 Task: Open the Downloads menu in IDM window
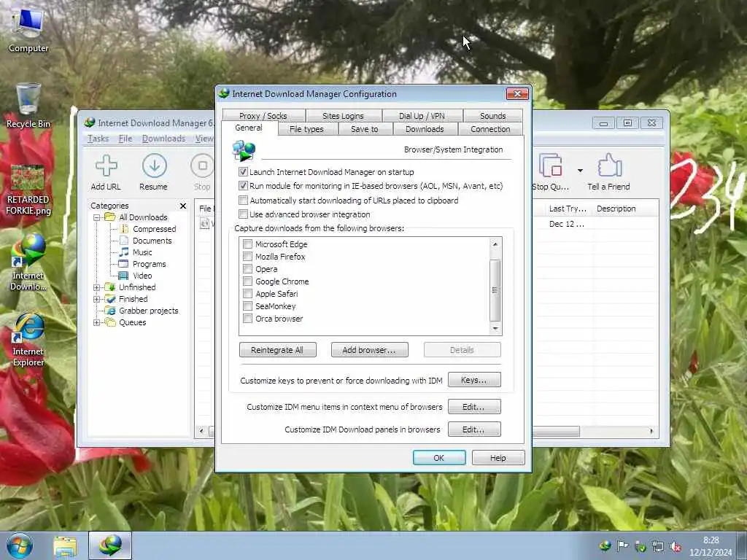click(163, 139)
